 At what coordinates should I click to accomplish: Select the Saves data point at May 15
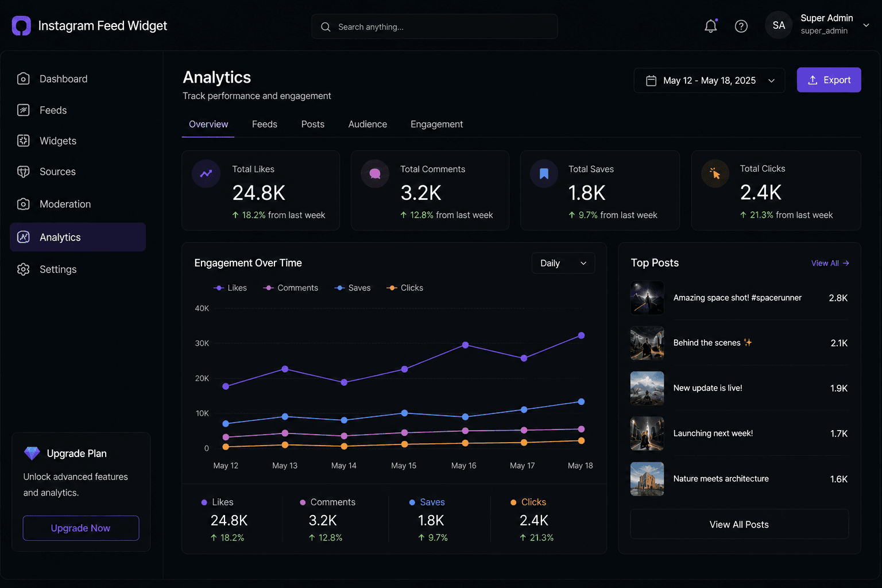[404, 413]
